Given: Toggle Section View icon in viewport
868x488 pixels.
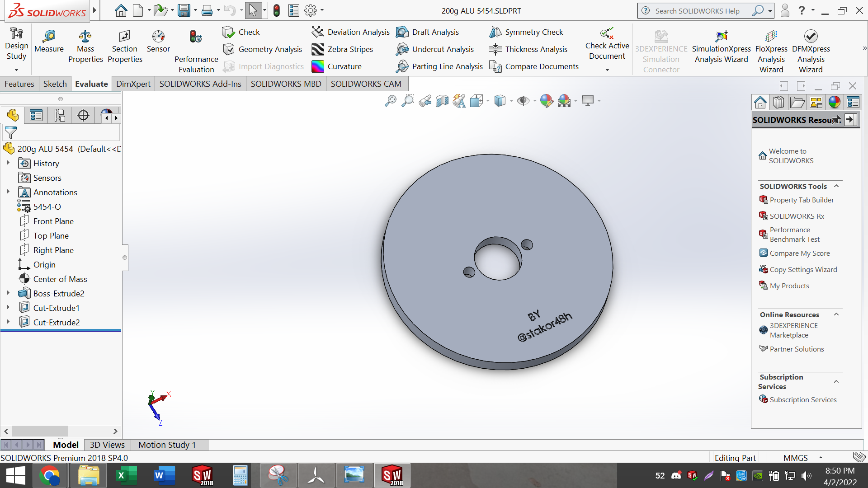Looking at the screenshot, I should pyautogui.click(x=442, y=101).
